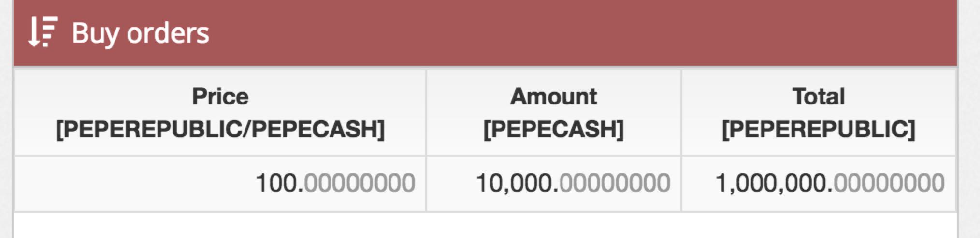The image size is (980, 238).
Task: Sort by the Price column heading
Action: [220, 96]
